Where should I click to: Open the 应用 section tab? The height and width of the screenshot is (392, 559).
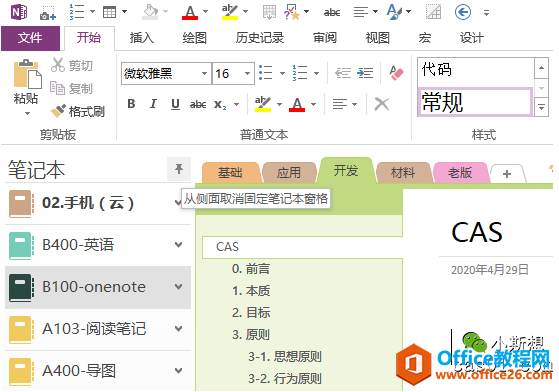pos(289,173)
